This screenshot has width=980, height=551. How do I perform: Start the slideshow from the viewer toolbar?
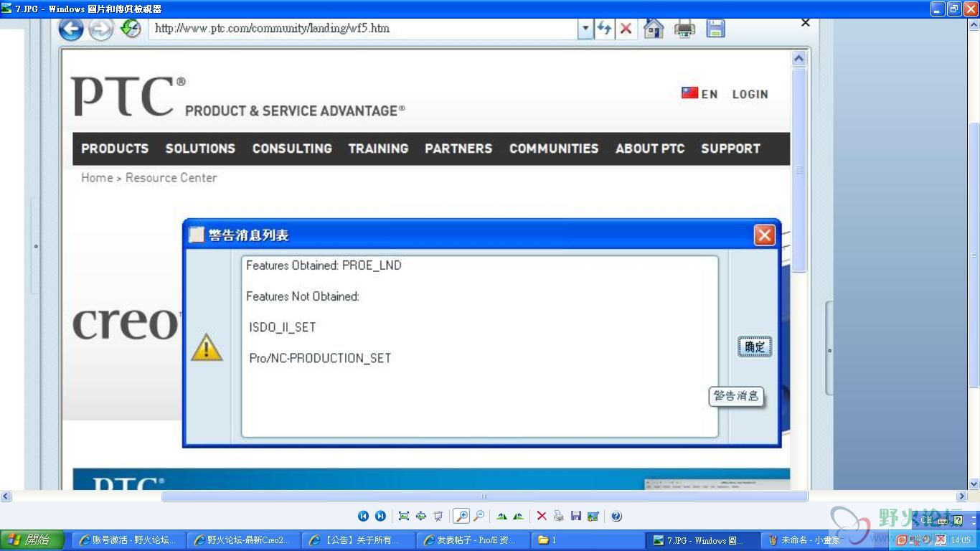438,516
